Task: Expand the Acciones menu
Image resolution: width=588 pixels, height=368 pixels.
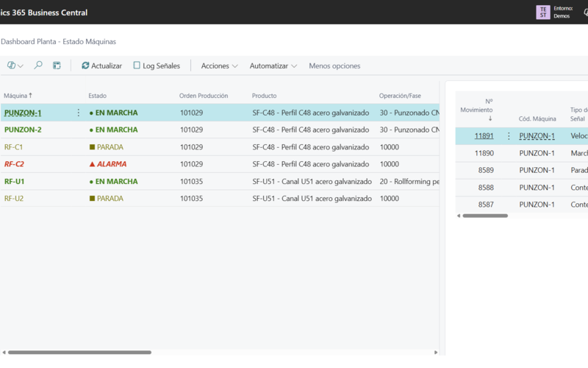Action: [x=219, y=66]
